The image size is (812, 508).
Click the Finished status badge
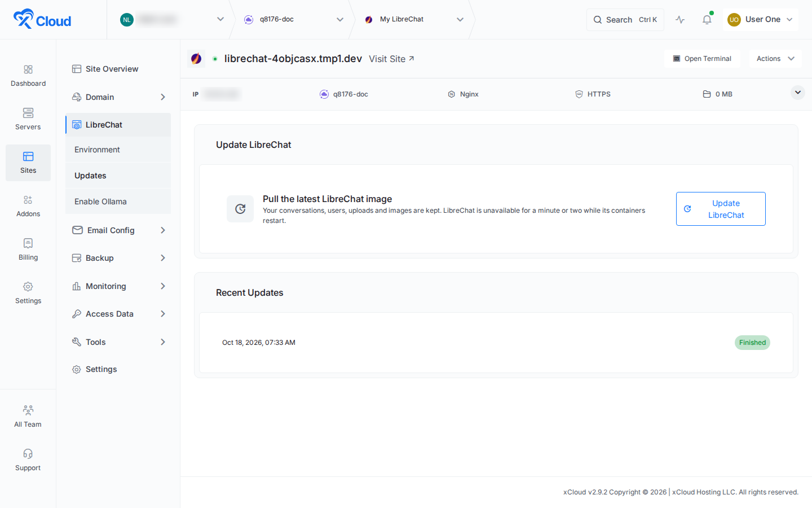[752, 343]
